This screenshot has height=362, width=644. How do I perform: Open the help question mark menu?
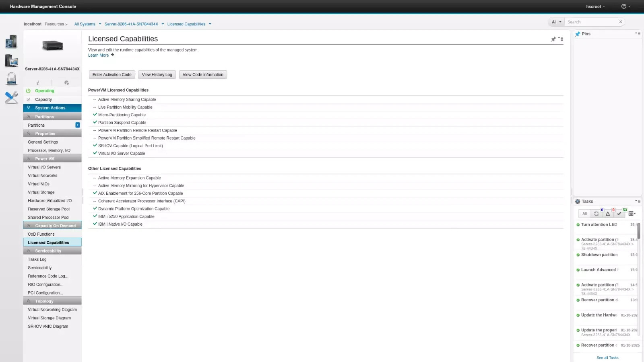[x=625, y=6]
